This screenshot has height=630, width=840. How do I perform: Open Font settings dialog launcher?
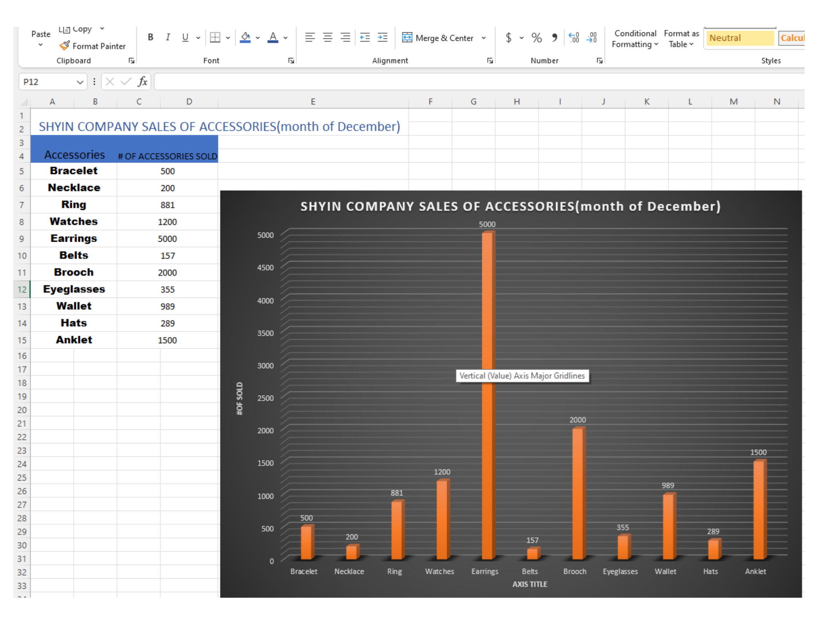click(x=291, y=61)
